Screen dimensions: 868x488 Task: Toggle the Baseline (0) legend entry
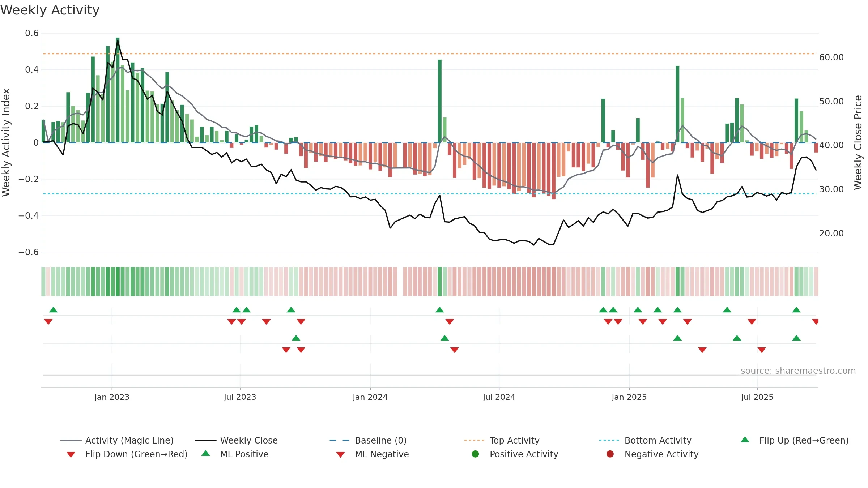(368, 440)
